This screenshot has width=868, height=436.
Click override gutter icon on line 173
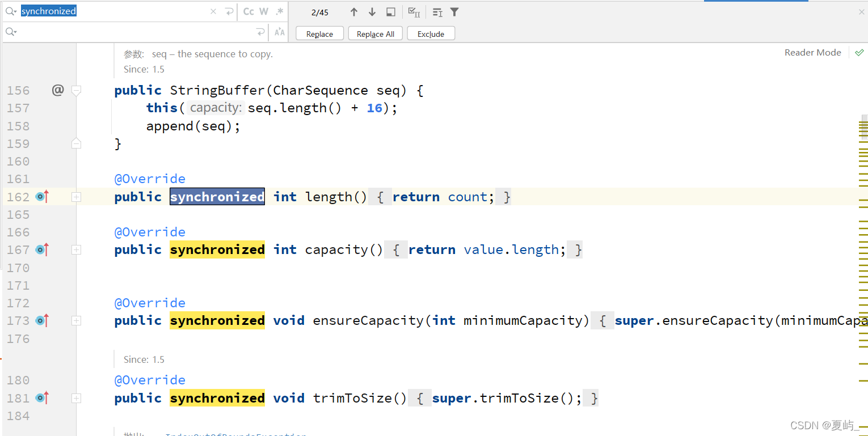[x=42, y=320]
